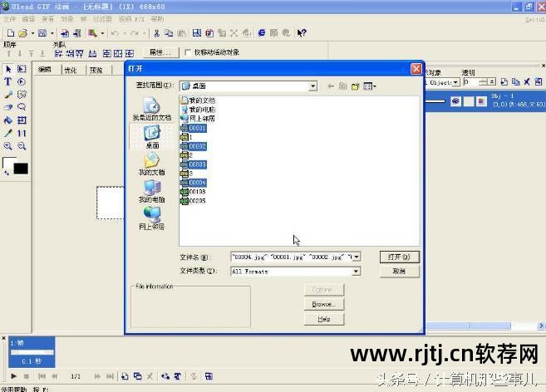
Task: Click the Save disk icon in toolbar
Action: pos(42,33)
